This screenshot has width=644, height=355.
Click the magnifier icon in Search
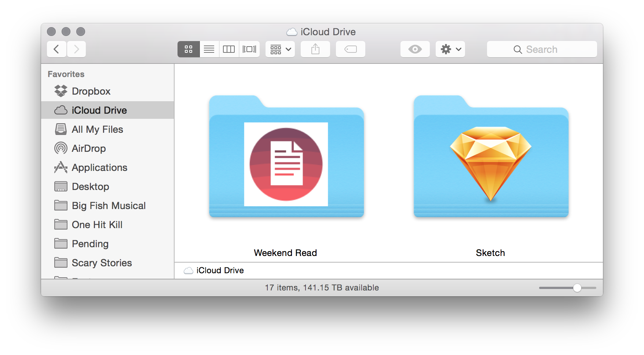pyautogui.click(x=517, y=50)
